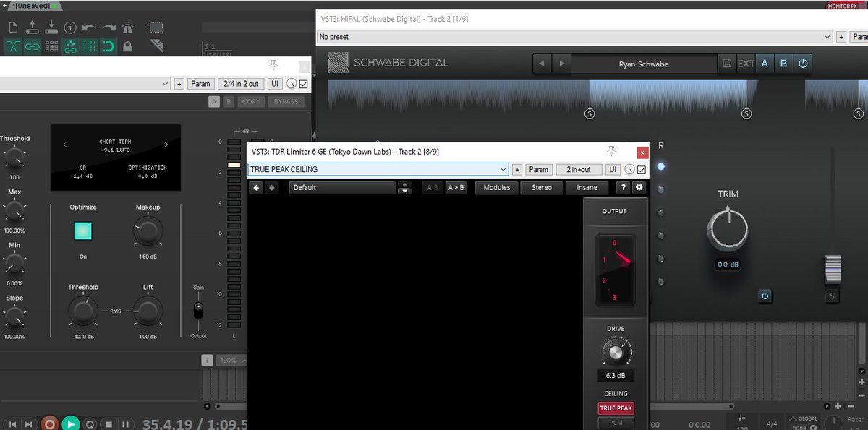This screenshot has height=430, width=868.
Task: Click the ruler triangle icon in toolbar
Action: pos(156,47)
